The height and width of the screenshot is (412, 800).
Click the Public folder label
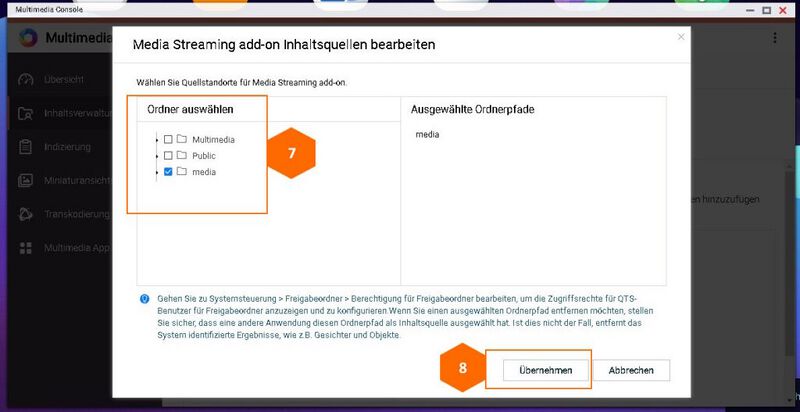[x=204, y=156]
